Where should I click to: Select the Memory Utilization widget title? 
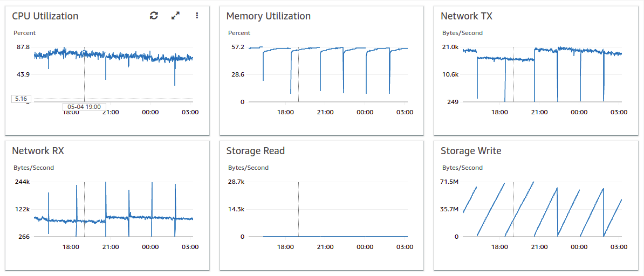[268, 16]
